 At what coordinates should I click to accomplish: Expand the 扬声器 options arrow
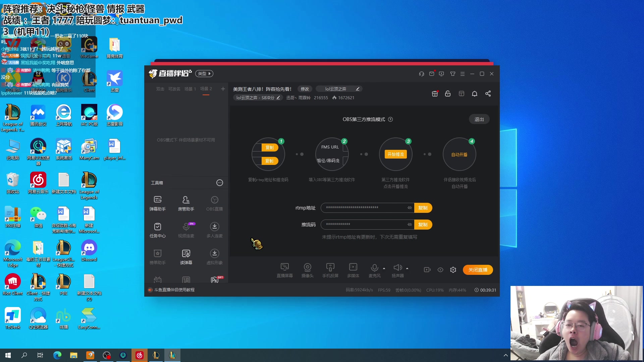pyautogui.click(x=407, y=268)
